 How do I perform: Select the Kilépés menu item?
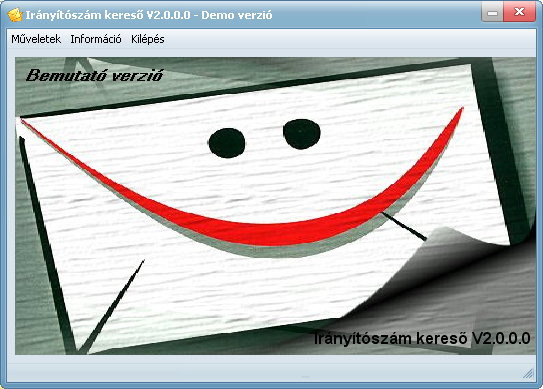tap(148, 39)
